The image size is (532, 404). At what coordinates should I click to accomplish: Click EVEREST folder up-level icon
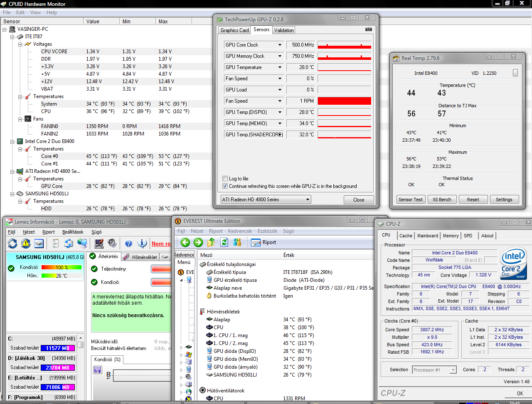tap(211, 242)
